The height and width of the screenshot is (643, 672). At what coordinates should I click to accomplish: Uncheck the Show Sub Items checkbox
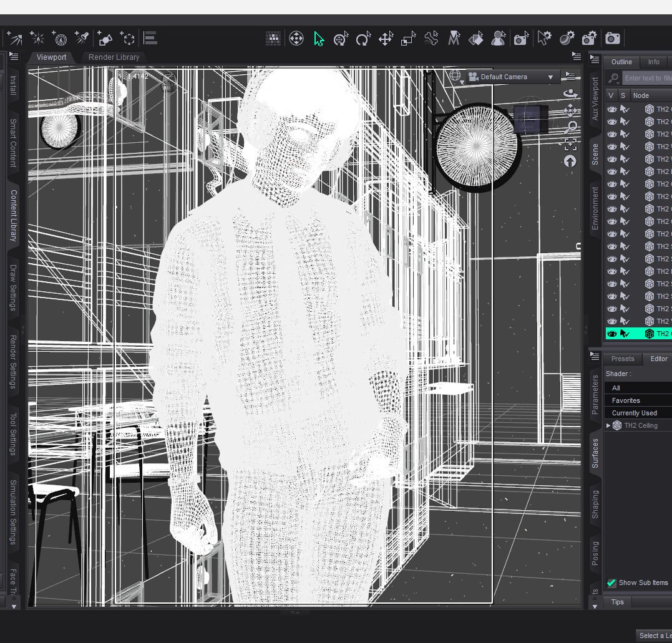point(611,583)
